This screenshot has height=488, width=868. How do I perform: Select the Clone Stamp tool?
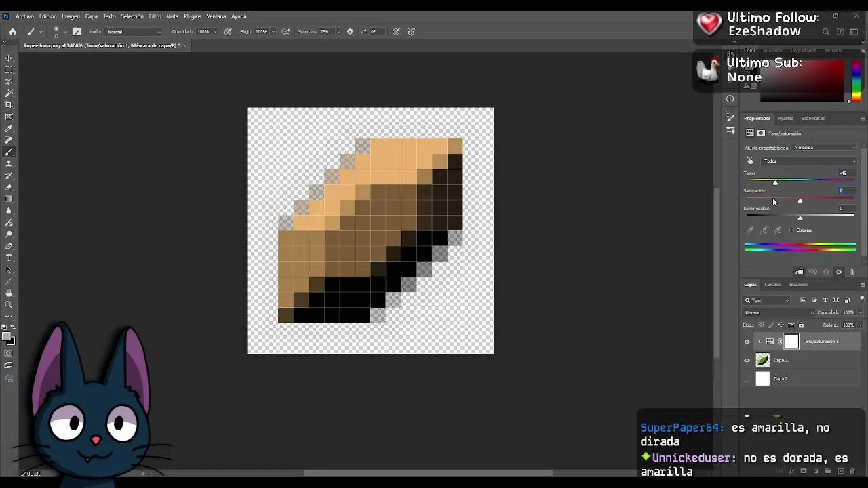(9, 164)
